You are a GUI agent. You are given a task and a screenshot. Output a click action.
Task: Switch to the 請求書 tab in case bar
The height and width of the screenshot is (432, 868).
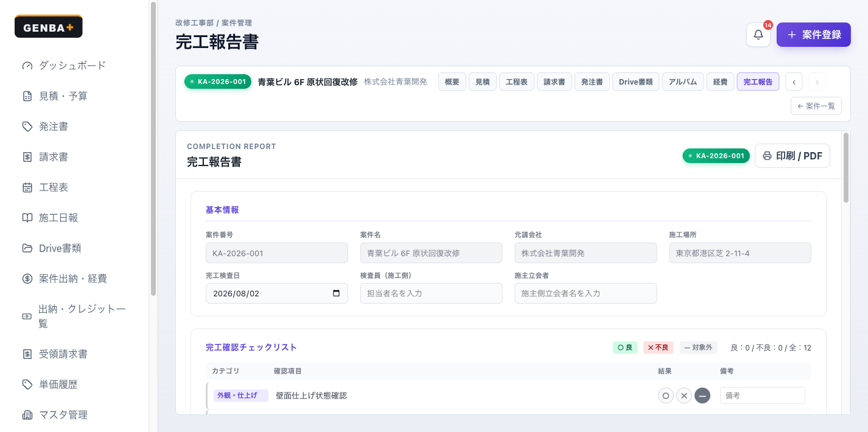(x=555, y=82)
